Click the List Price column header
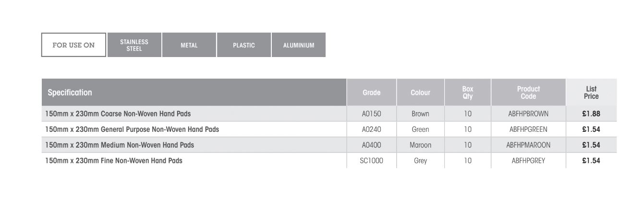The width and height of the screenshot is (644, 209). click(591, 92)
